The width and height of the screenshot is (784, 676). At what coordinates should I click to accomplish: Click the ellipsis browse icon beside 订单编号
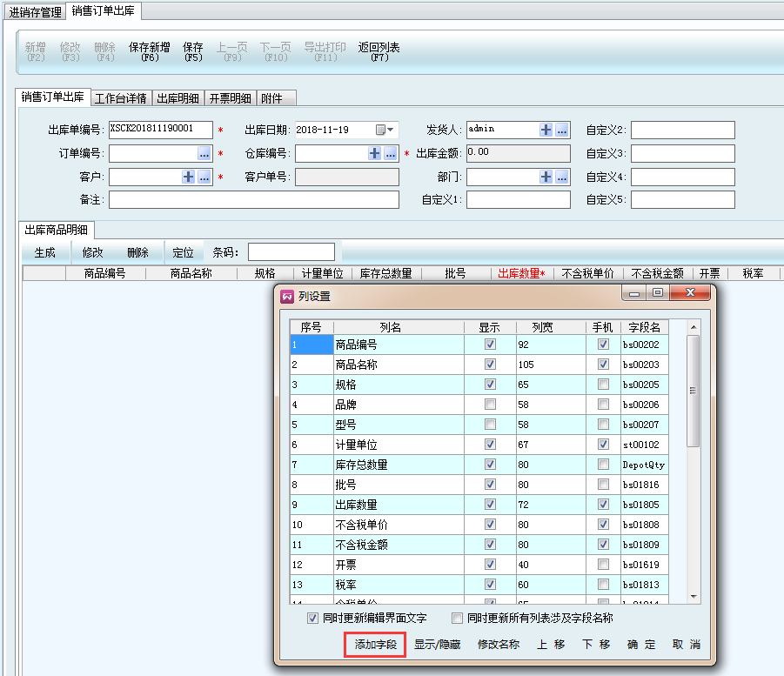click(x=204, y=153)
